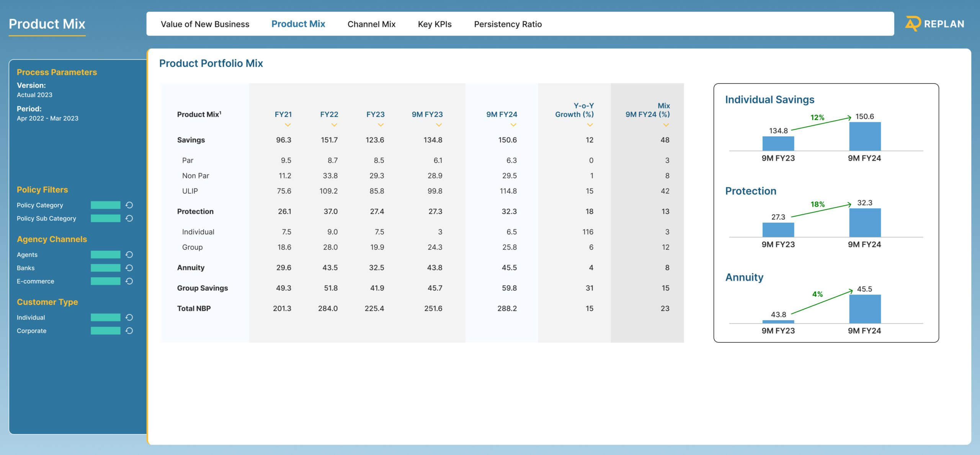Screen dimensions: 980x455
Task: Toggle the Corporate teal filter bar
Action: pos(105,331)
